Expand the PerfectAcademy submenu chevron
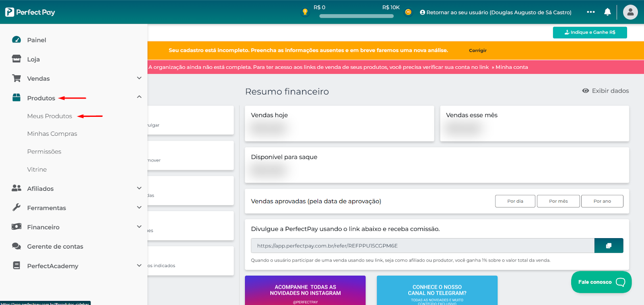 139,266
